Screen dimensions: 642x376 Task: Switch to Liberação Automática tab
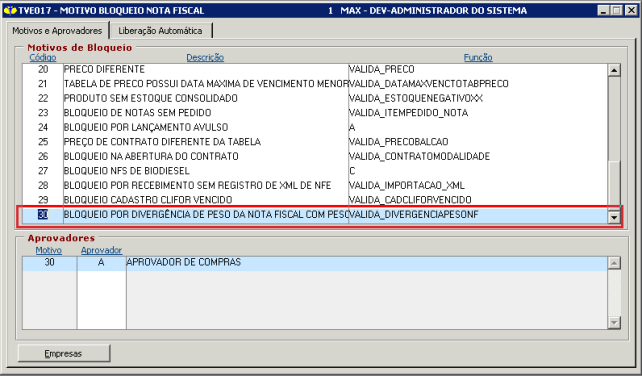click(x=160, y=31)
